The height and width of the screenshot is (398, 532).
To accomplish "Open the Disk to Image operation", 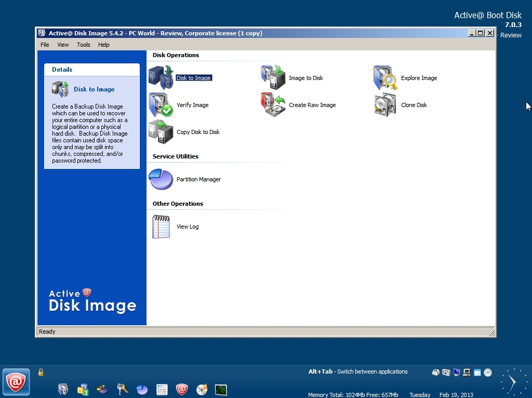I will click(x=194, y=78).
